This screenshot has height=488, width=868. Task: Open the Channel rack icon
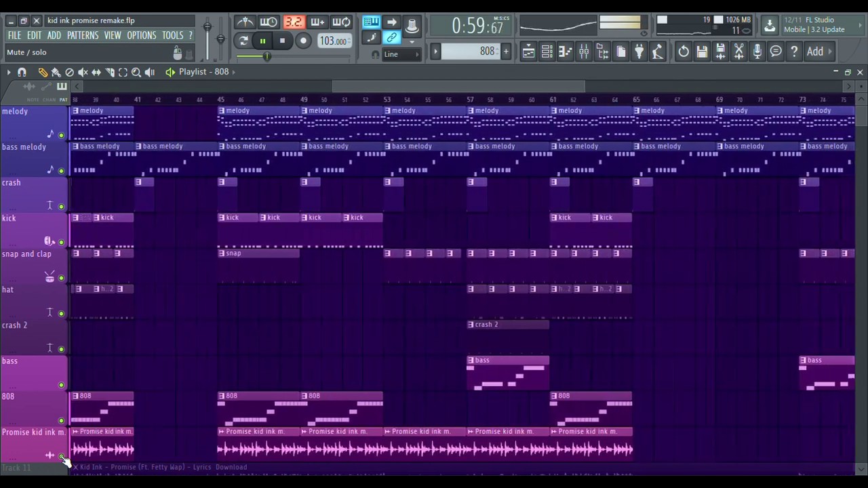[547, 52]
